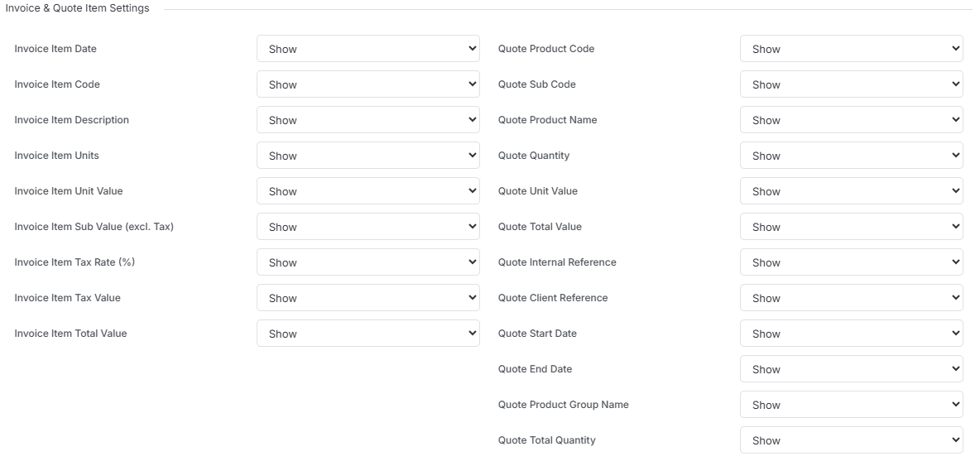The image size is (980, 461).
Task: Click the Invoice Item Tax Value dropdown
Action: [368, 298]
